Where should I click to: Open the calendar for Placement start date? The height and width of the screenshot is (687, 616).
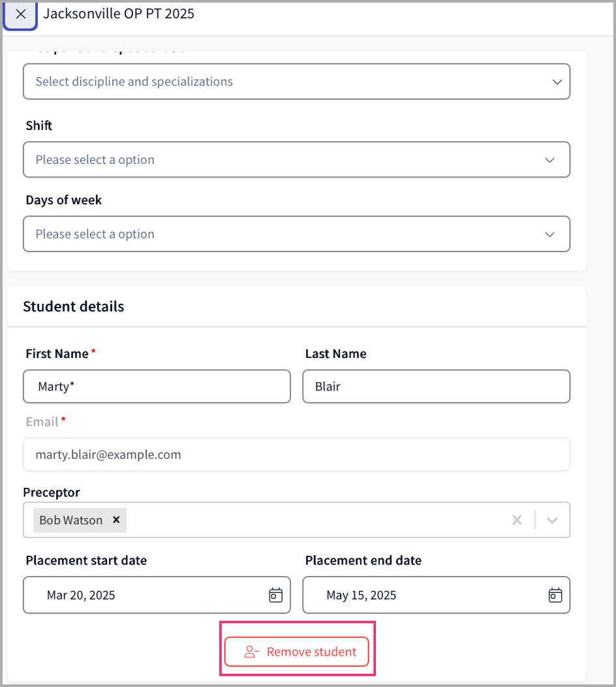coord(276,595)
